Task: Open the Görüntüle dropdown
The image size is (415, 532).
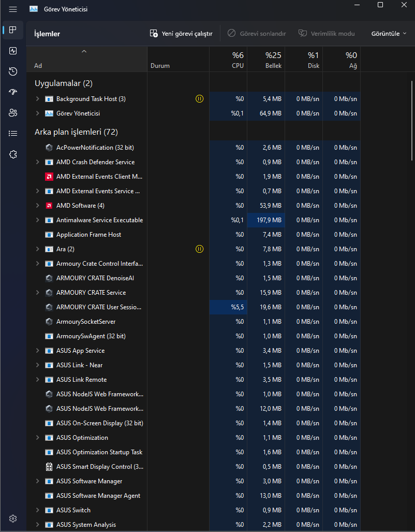Action: pos(389,34)
